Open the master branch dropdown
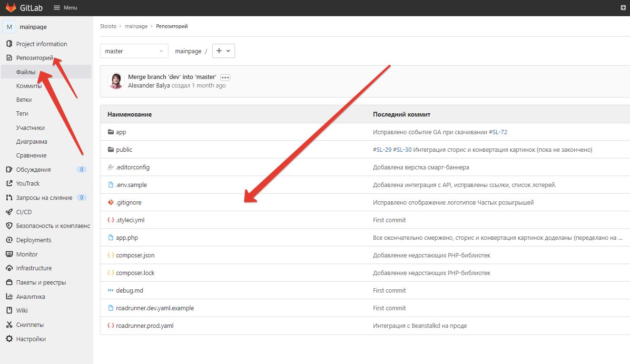This screenshot has width=630, height=364. (134, 51)
